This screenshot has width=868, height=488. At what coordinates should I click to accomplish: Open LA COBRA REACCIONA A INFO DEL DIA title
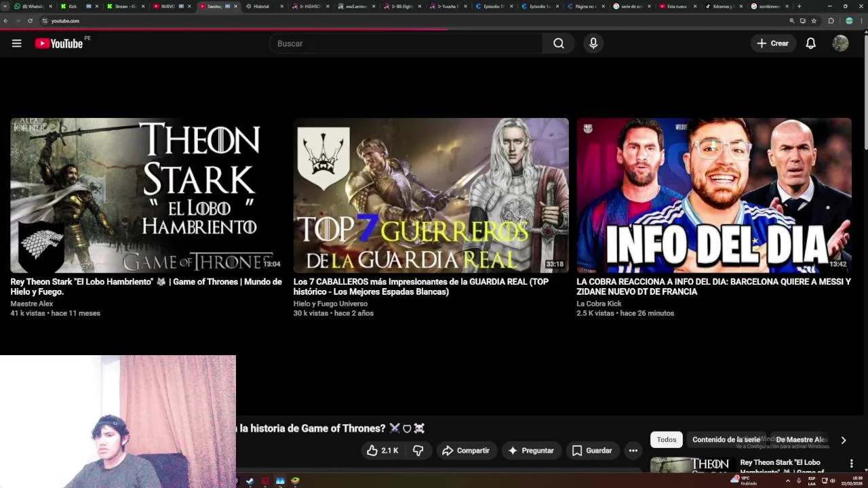pyautogui.click(x=713, y=287)
